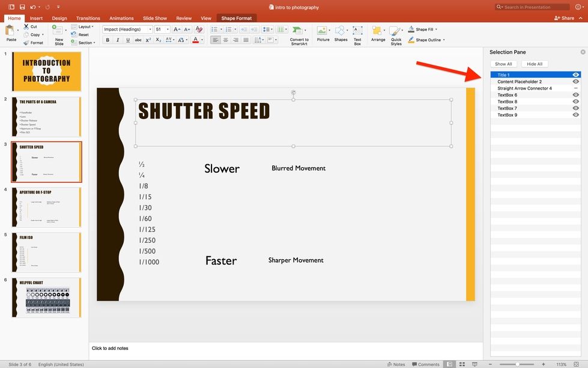588x368 pixels.
Task: Click the Paste clipboard icon
Action: coord(11,31)
